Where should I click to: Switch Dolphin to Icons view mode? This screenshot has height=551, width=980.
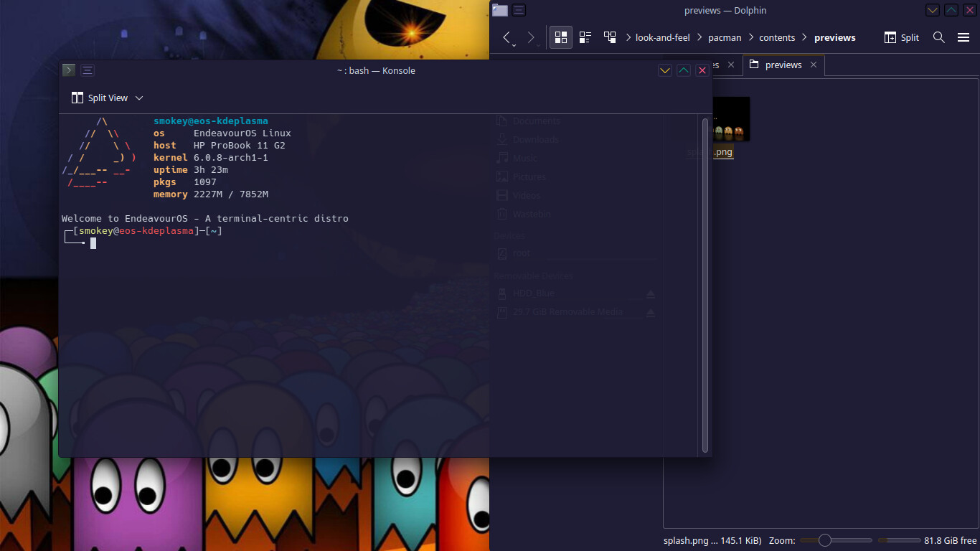[561, 37]
